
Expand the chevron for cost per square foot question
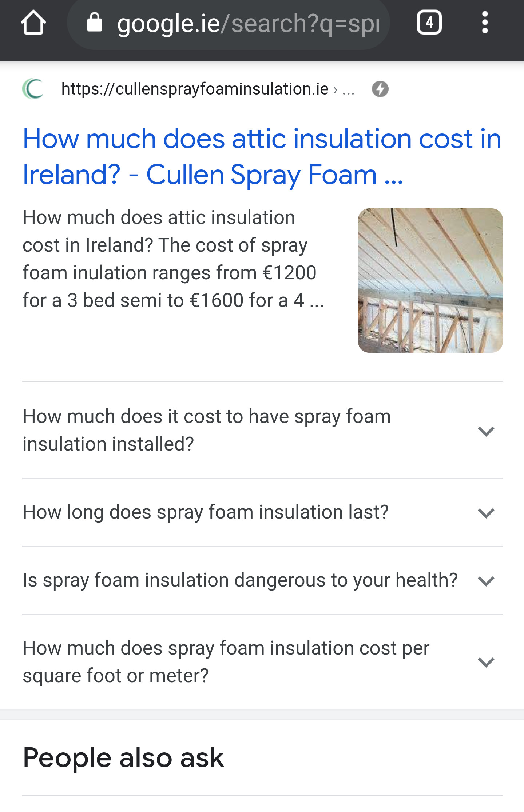pos(486,662)
